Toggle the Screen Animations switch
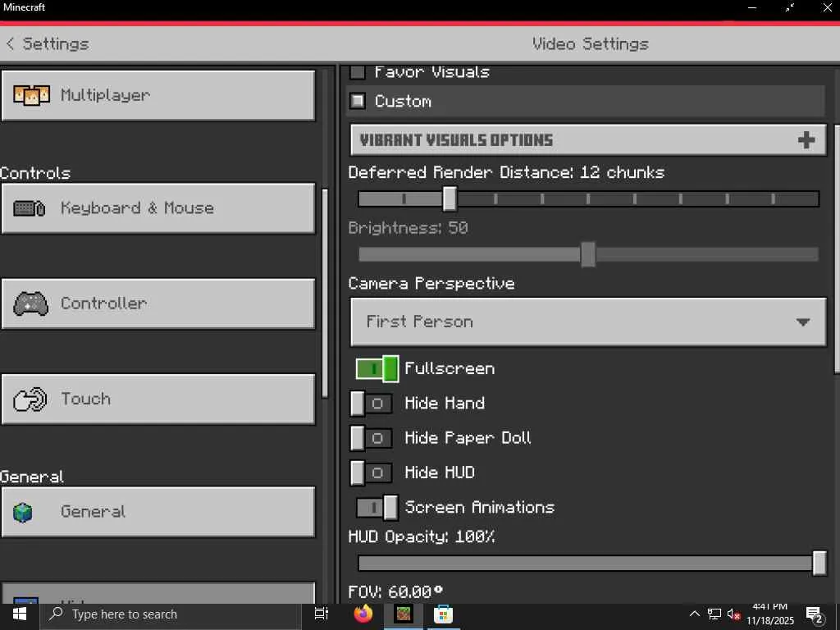This screenshot has height=630, width=840. (x=377, y=507)
